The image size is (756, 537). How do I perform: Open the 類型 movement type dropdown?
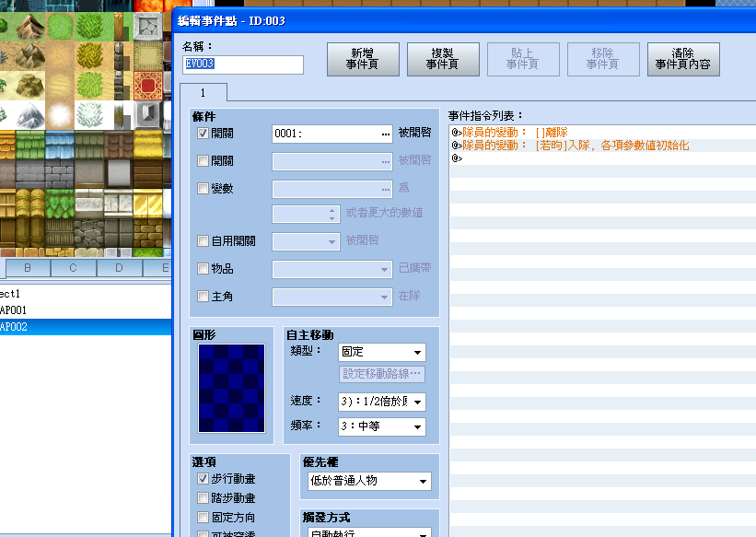pos(382,352)
